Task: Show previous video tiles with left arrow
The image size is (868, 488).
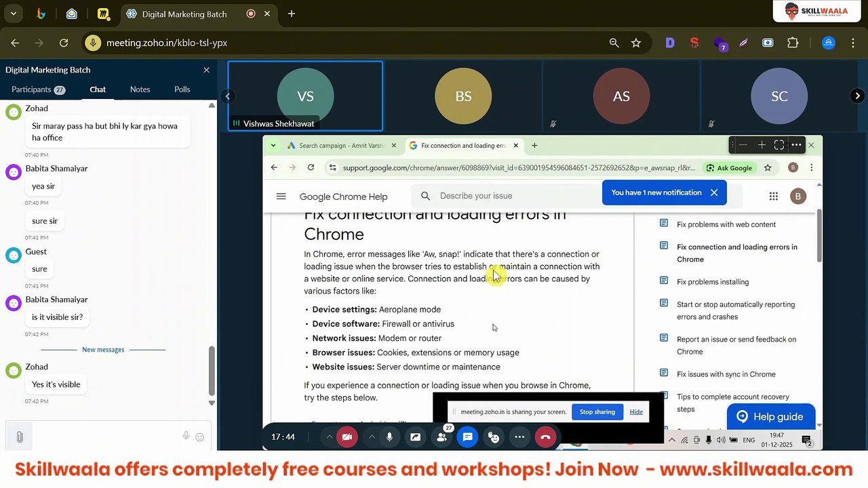Action: point(229,96)
